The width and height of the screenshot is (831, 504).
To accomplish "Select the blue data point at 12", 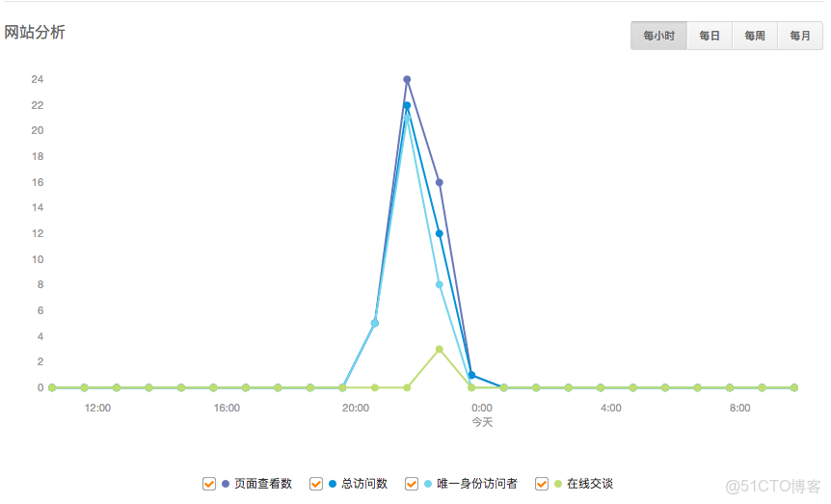I will [440, 233].
